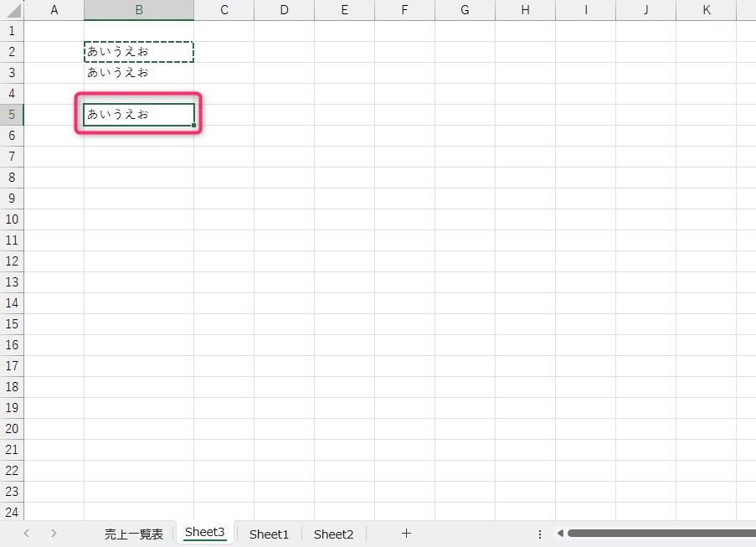Screen dimensions: 756x547
Task: Click previous sheet navigation arrow
Action: (x=27, y=534)
